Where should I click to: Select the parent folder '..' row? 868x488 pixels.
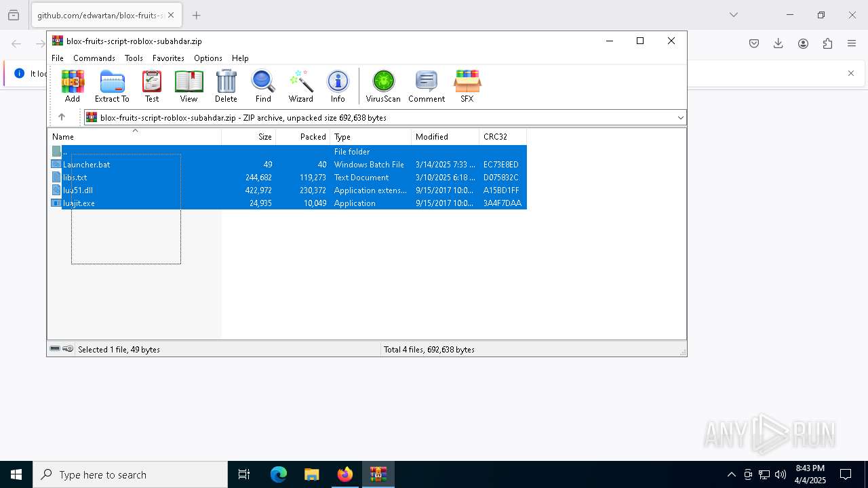click(288, 152)
